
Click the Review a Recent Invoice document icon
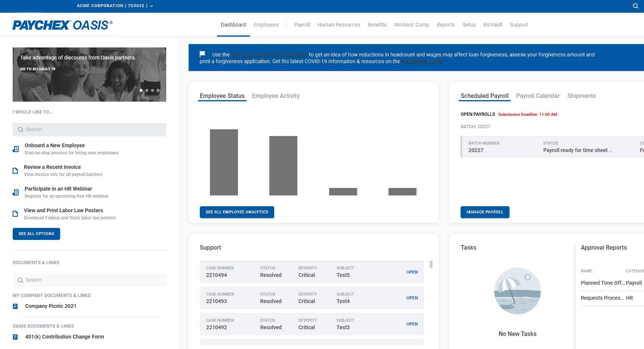[x=15, y=171]
